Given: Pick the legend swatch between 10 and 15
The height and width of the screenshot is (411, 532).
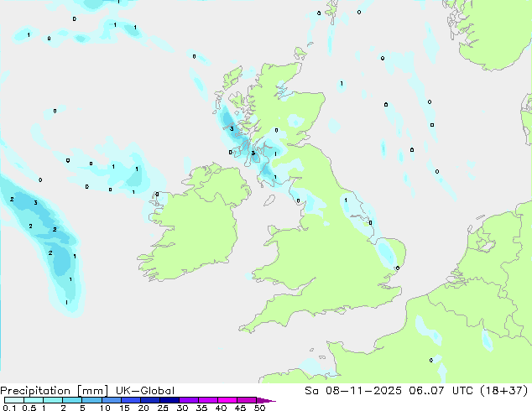Looking at the screenshot, I should pyautogui.click(x=112, y=400).
